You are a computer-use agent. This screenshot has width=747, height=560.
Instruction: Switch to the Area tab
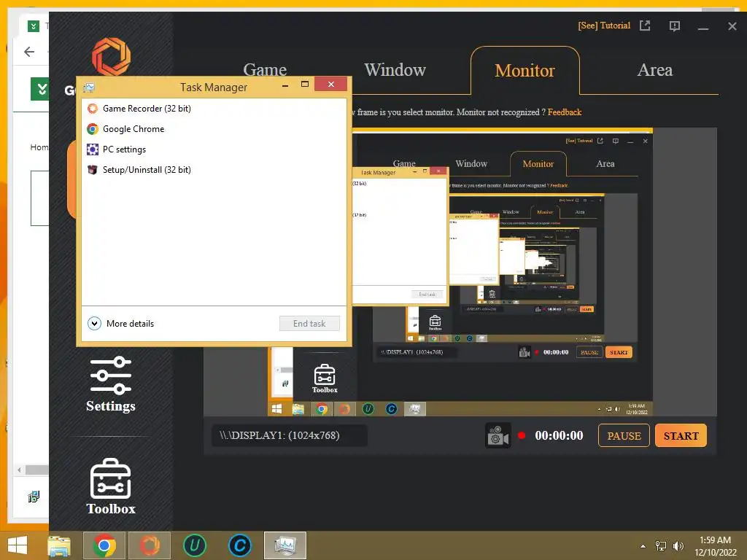[x=655, y=70]
